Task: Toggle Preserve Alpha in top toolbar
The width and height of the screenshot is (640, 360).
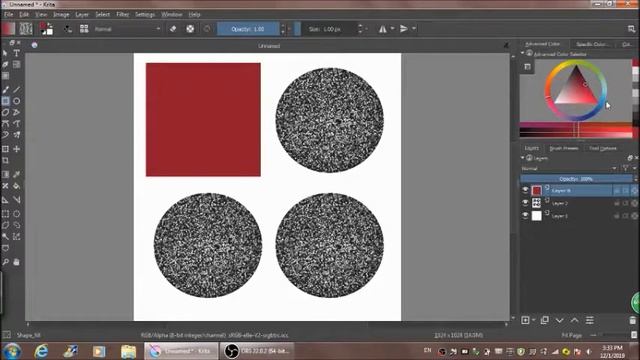Action: click(190, 29)
